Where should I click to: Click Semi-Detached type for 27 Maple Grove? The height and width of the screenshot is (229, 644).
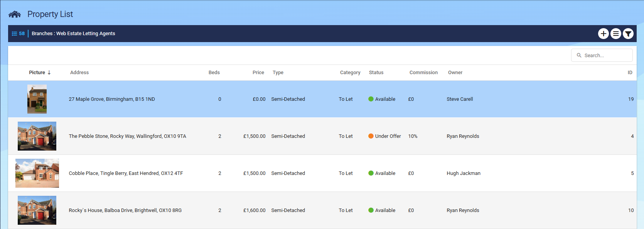pyautogui.click(x=288, y=99)
